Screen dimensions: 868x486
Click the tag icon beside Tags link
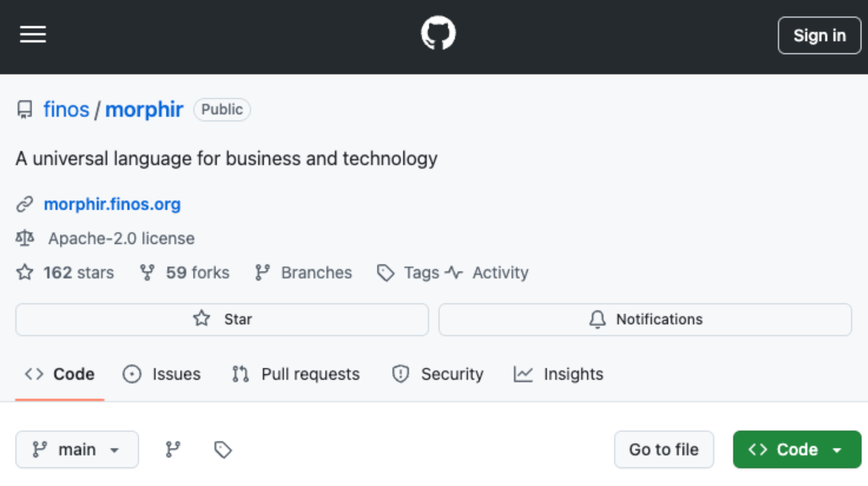[x=386, y=273]
